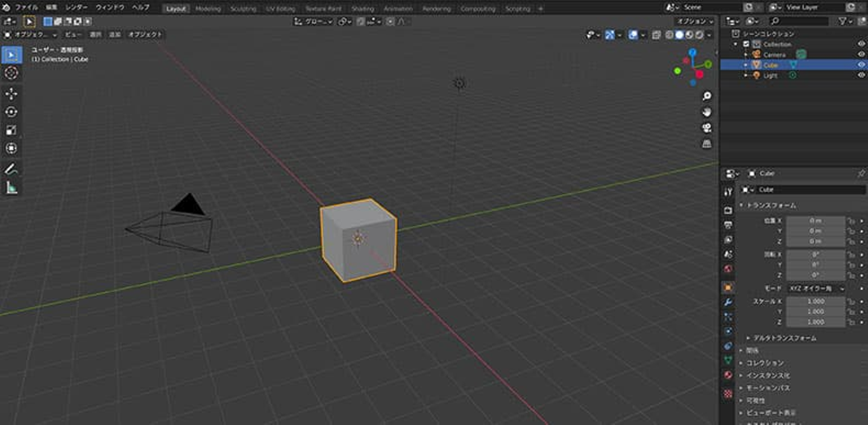Select the Measure tool
The height and width of the screenshot is (425, 868).
[x=11, y=188]
